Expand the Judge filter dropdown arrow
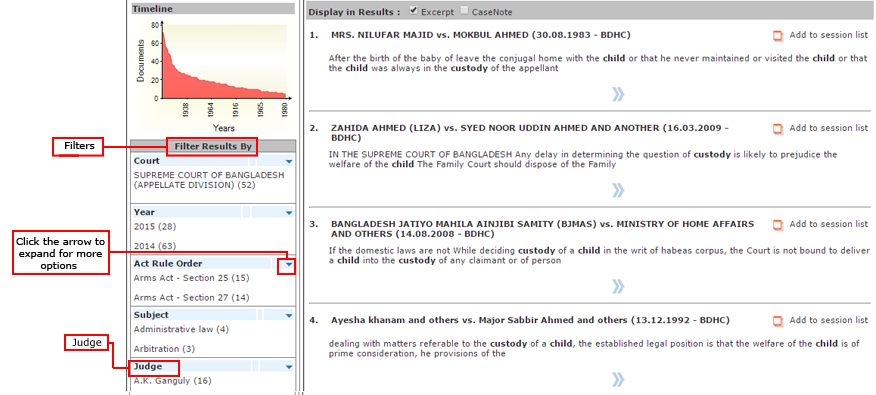Image resolution: width=876 pixels, height=395 pixels. [289, 367]
